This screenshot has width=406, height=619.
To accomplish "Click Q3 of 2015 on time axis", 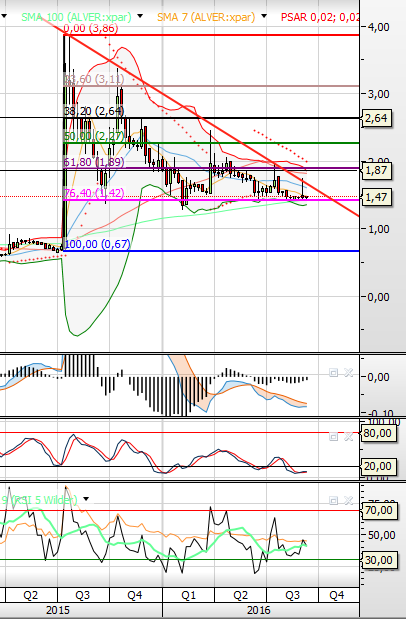I will pos(83,595).
